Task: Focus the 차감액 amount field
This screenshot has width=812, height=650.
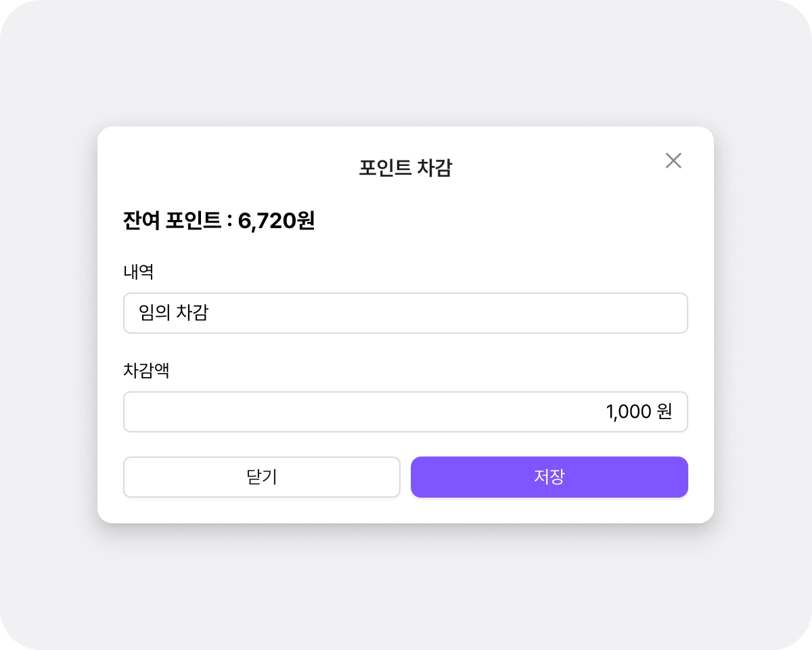Action: coord(405,412)
